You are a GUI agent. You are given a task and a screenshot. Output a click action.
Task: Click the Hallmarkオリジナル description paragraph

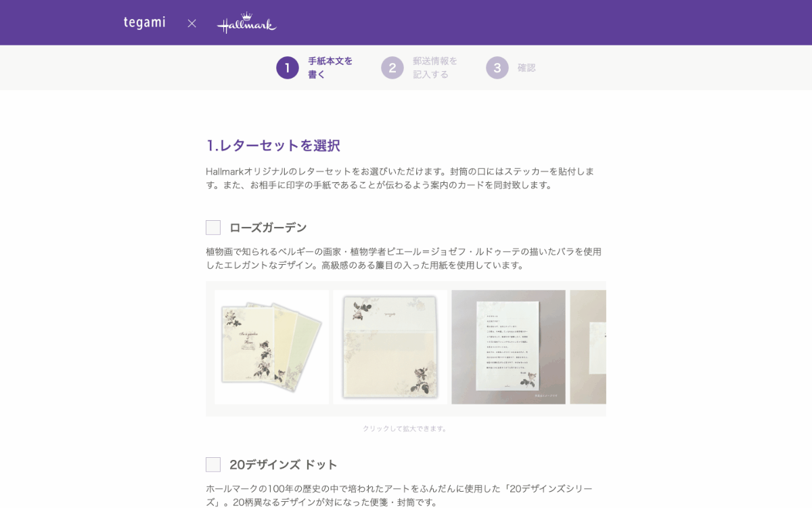pos(401,178)
